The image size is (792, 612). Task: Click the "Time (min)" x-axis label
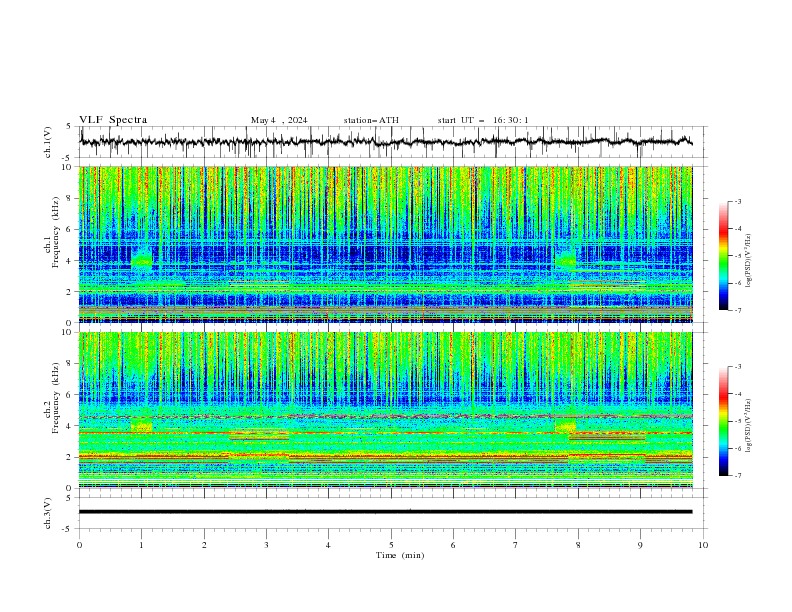click(x=400, y=555)
